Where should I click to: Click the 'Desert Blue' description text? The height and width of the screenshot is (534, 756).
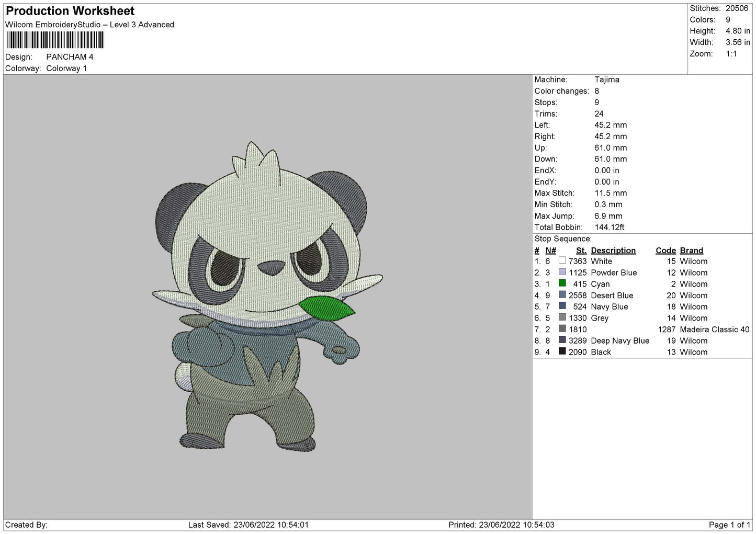(x=612, y=296)
